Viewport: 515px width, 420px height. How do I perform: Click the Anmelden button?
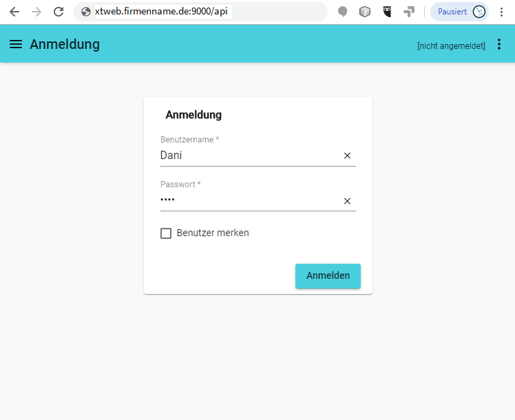328,276
